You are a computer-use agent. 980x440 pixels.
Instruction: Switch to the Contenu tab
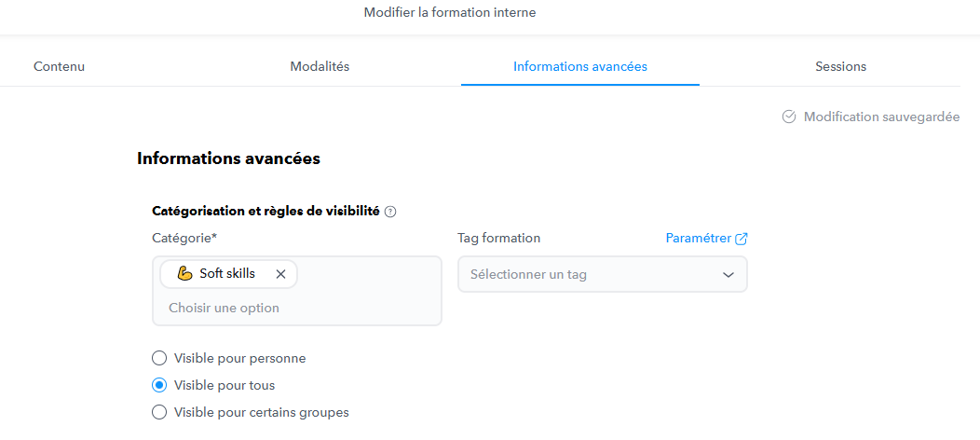pos(60,66)
